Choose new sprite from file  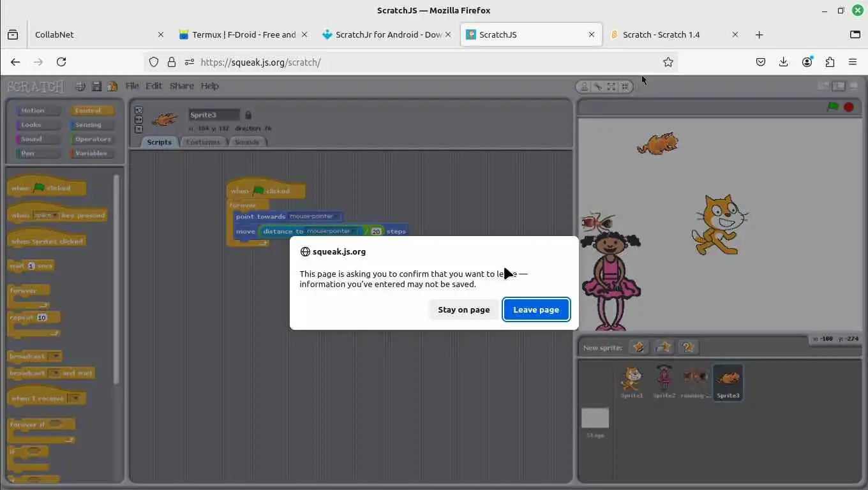663,347
